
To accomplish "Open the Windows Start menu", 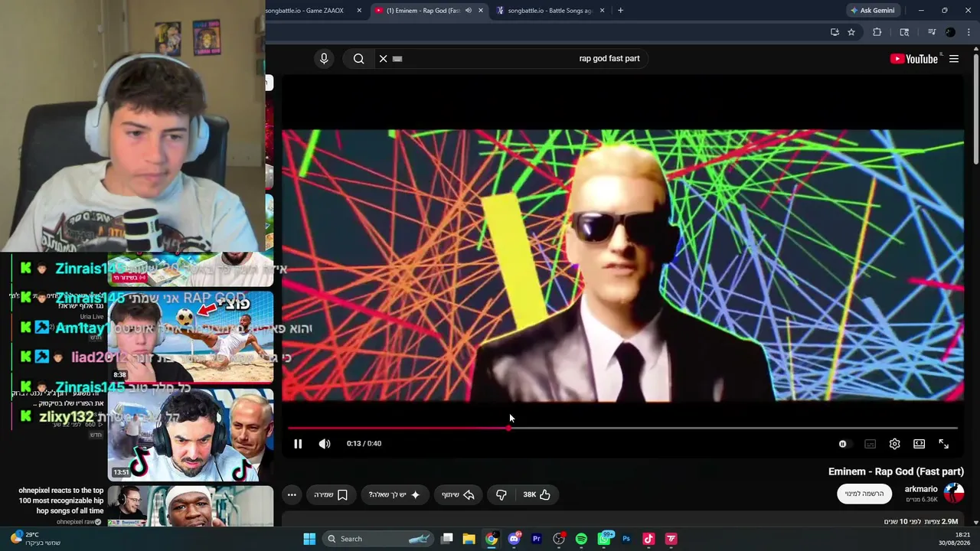I will 309,539.
